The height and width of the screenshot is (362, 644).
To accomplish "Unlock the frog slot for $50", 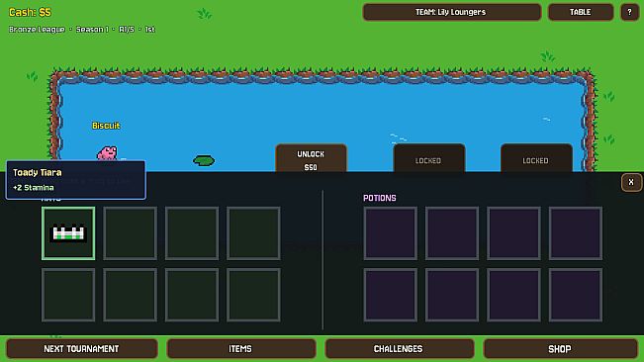I will 311,158.
